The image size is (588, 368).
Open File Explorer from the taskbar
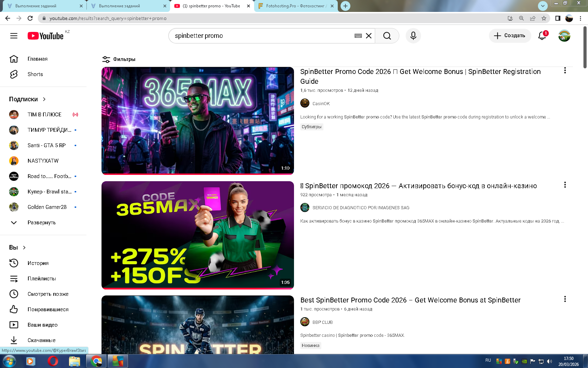(74, 361)
